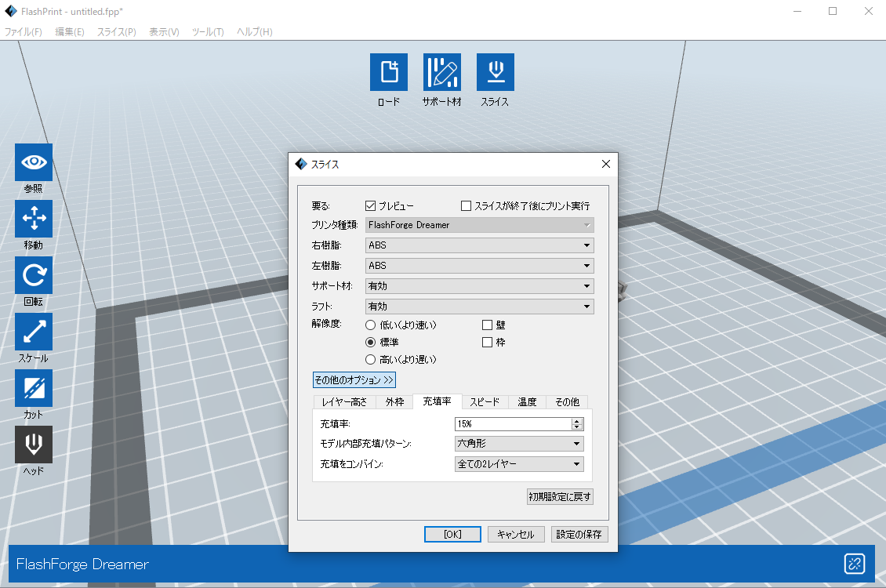Open the 表示(V) menu
This screenshot has width=886, height=588.
point(164,31)
